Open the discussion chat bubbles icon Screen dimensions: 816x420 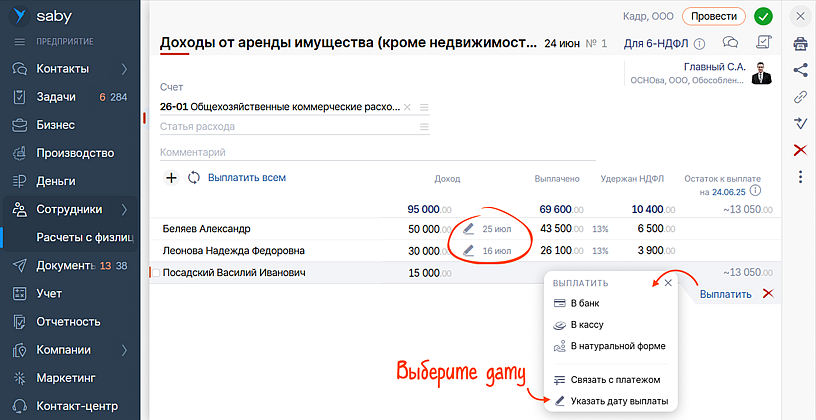730,43
